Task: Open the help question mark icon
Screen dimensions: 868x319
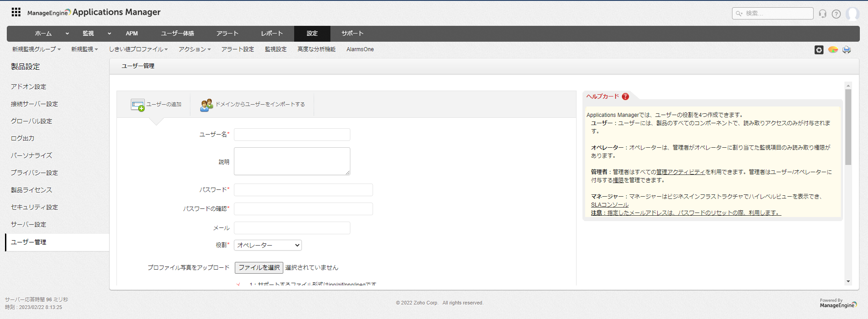Action: point(836,14)
